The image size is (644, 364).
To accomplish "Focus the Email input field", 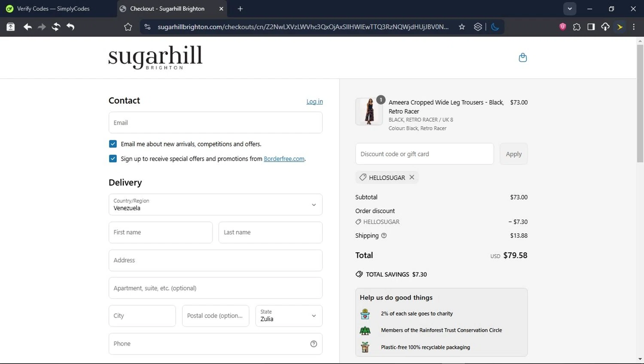I will 216,122.
